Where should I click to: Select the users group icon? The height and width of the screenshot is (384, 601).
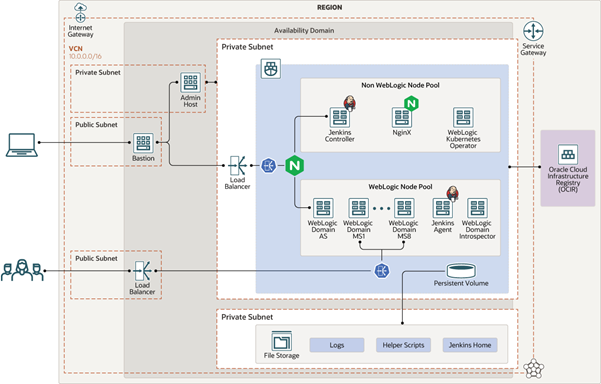point(22,270)
